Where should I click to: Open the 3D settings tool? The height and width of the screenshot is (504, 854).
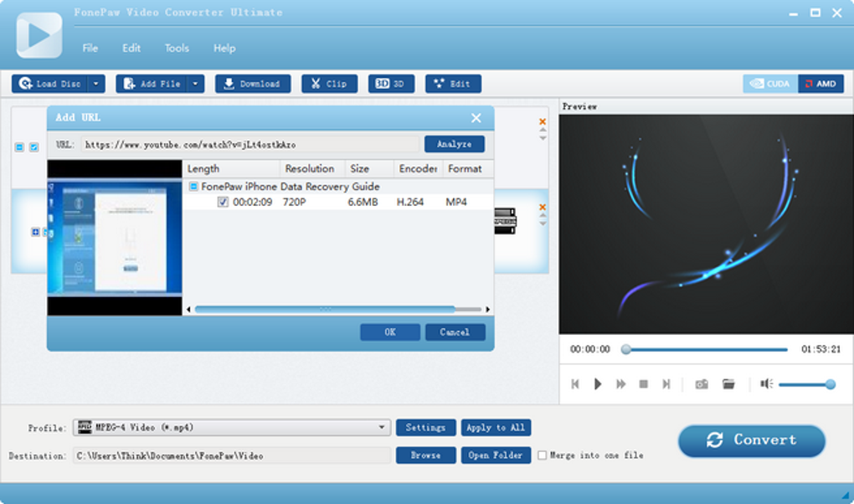coord(391,84)
